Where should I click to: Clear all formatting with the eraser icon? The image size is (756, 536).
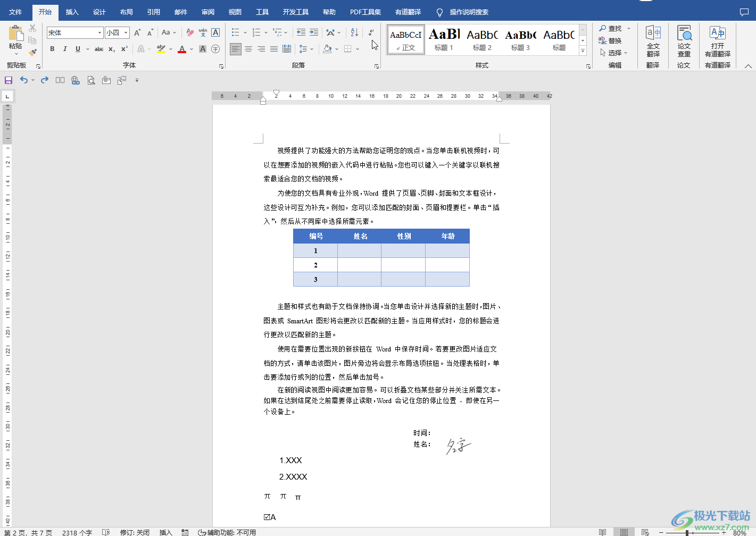click(x=190, y=32)
